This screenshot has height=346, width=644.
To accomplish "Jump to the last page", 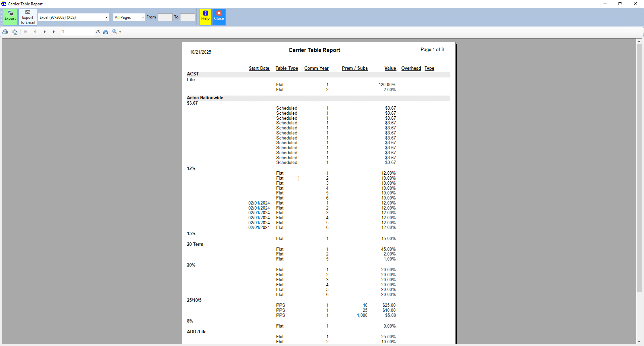I will click(x=54, y=32).
